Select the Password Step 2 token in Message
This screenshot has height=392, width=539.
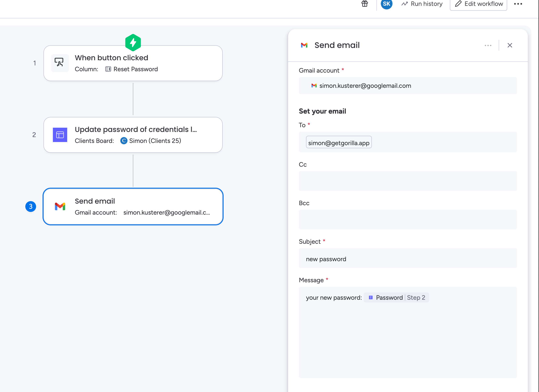coord(396,297)
